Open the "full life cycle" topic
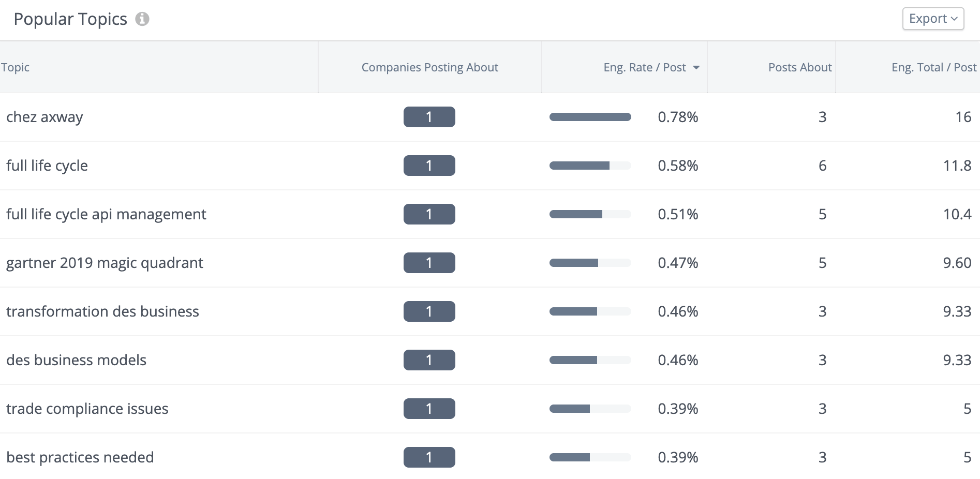The width and height of the screenshot is (980, 479). tap(47, 166)
